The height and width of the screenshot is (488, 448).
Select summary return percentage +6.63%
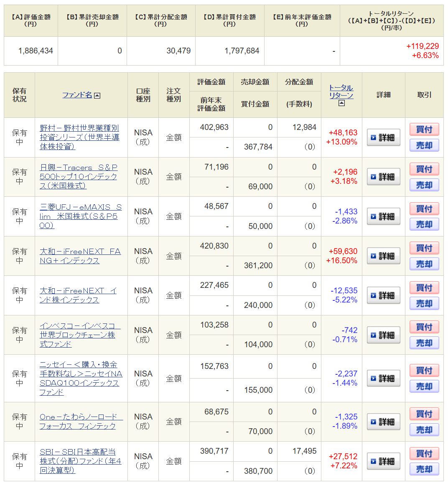425,56
